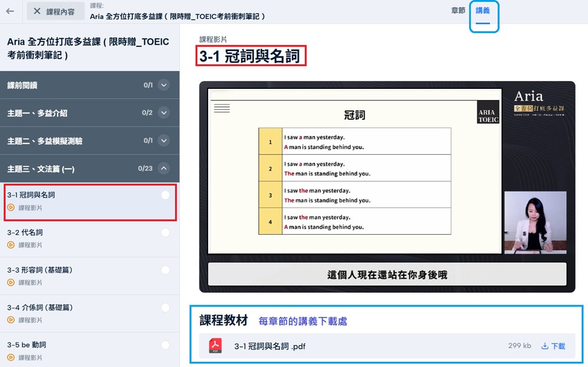Open lesson 3-1 冠詞與名詞 in sidebar
588x367 pixels.
click(x=90, y=202)
